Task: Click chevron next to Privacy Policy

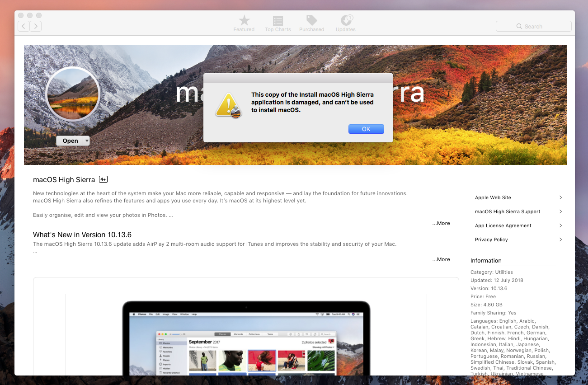Action: 560,239
